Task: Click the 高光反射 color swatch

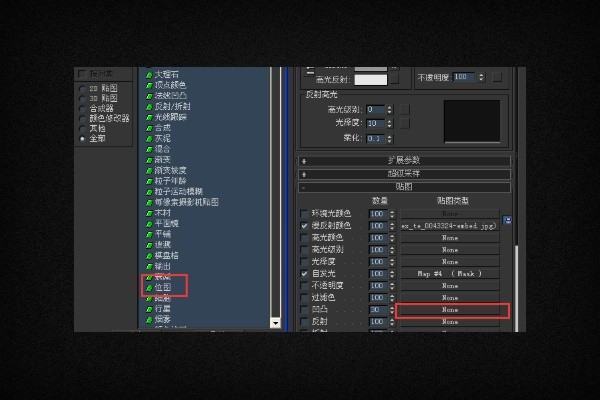Action: [x=371, y=79]
